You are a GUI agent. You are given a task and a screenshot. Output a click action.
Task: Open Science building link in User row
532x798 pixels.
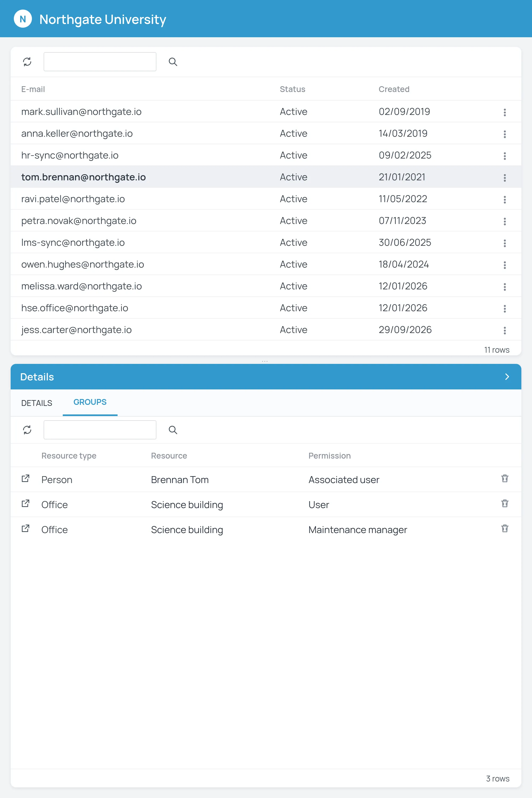click(26, 504)
